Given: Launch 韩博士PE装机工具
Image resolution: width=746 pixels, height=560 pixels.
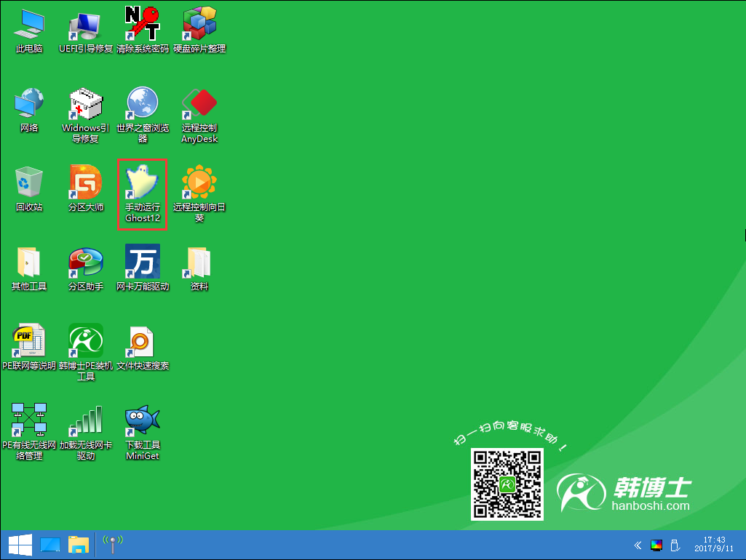Looking at the screenshot, I should point(86,342).
